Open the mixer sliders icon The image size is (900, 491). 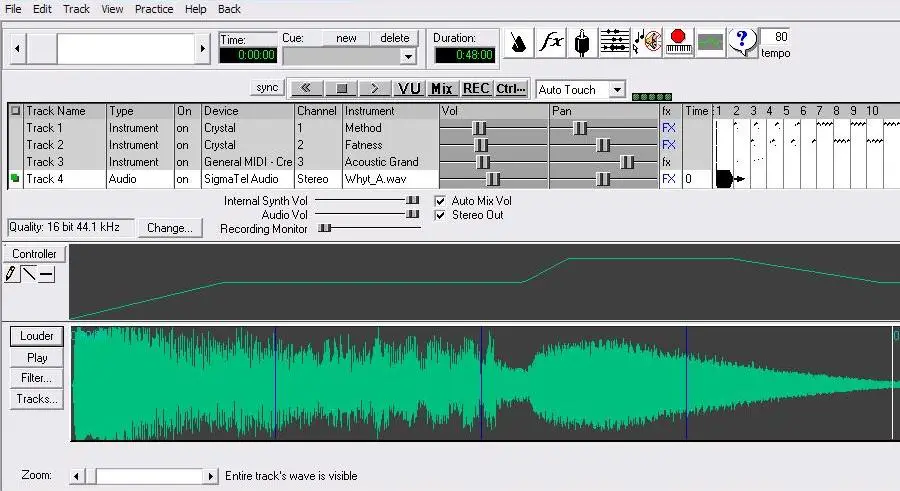click(x=614, y=42)
